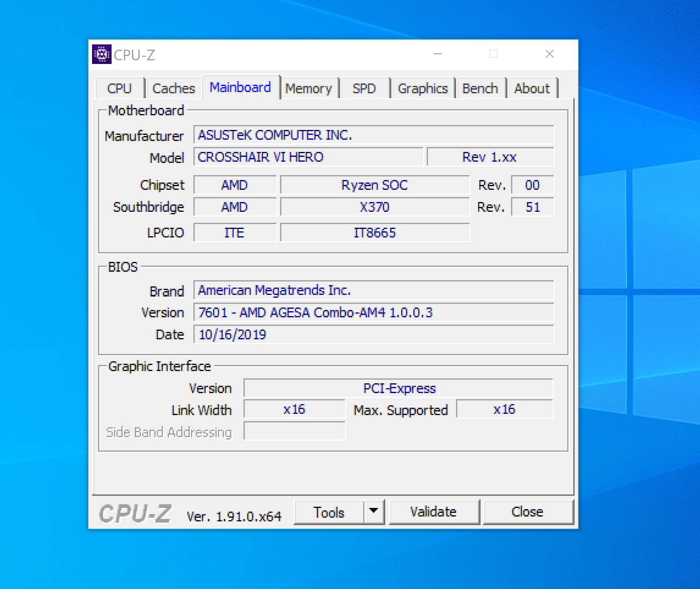Screen dimensions: 700x589
Task: Switch to the SPD tab
Action: pos(364,88)
